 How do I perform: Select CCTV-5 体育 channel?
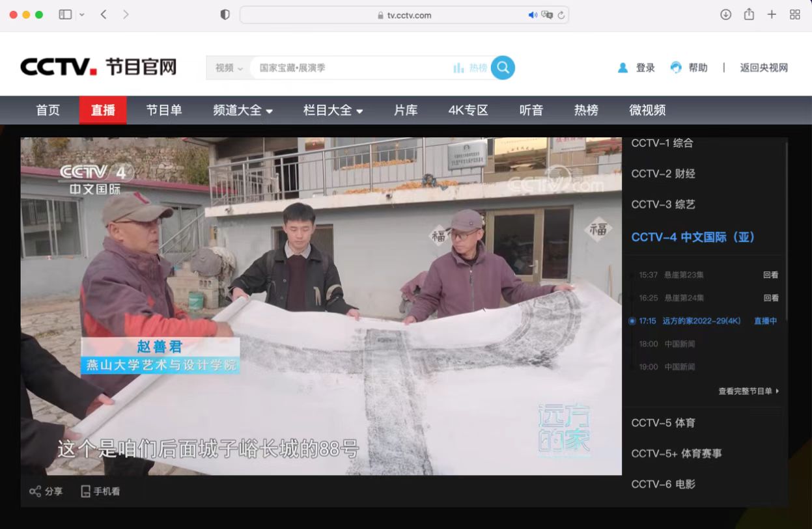[663, 423]
